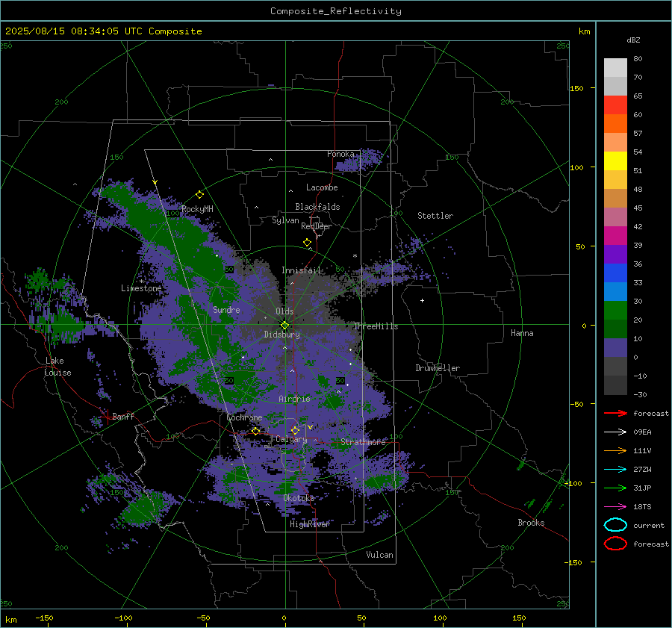Select the orange 111V arrow
This screenshot has height=628, width=672.
(615, 450)
